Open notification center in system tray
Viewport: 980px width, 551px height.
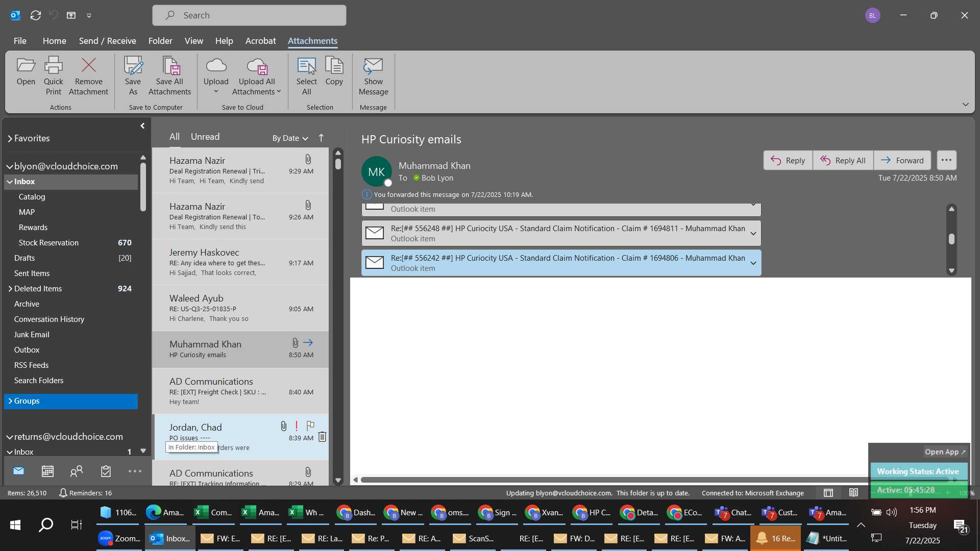[x=961, y=525]
